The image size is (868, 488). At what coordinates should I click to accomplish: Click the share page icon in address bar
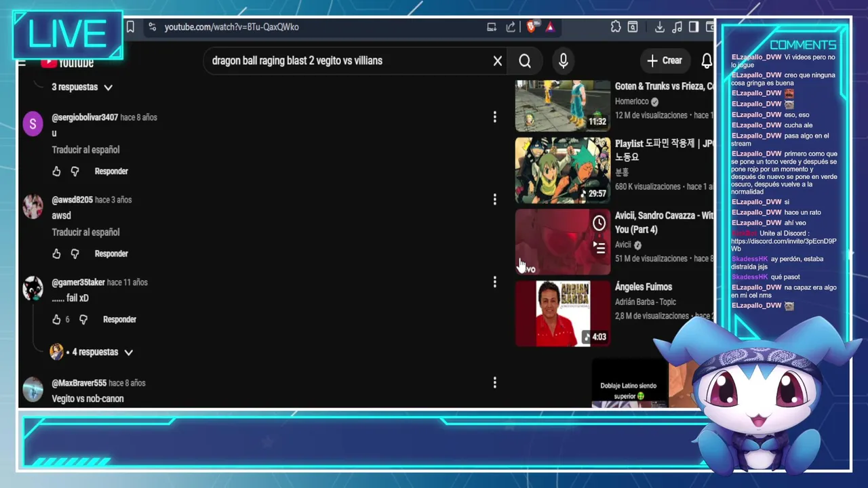pos(511,27)
